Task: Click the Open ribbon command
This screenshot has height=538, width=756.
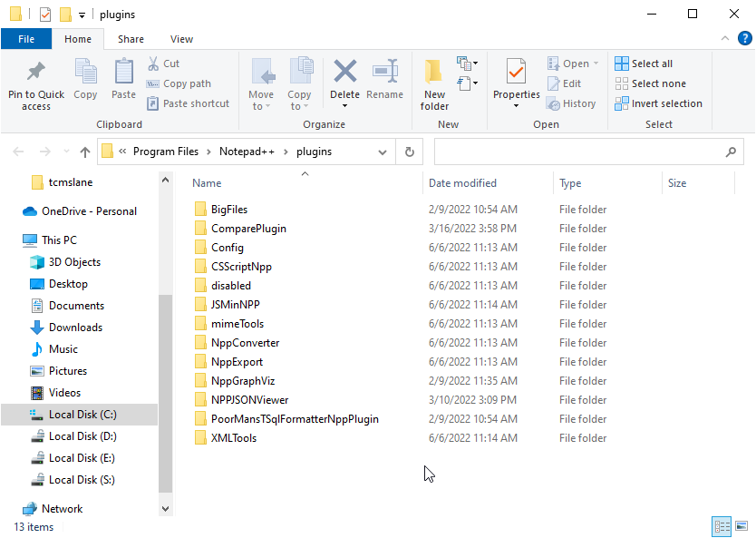Action: click(572, 64)
